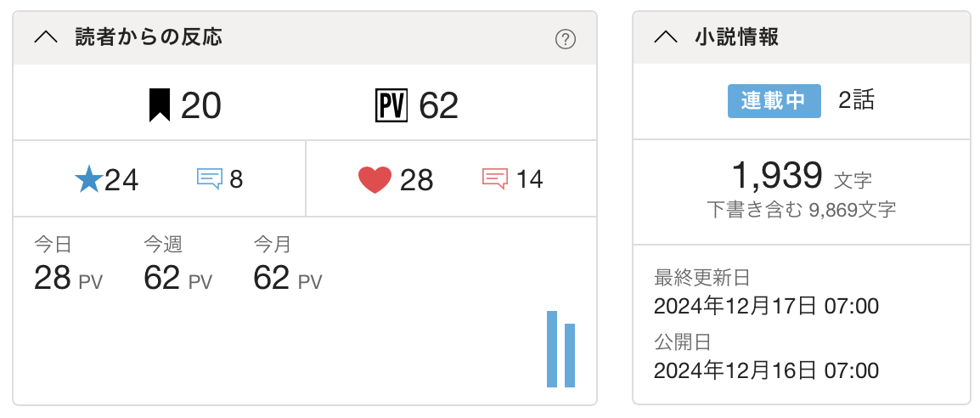The height and width of the screenshot is (418, 980).
Task: Click the 連載中 status badge
Action: pyautogui.click(x=774, y=101)
